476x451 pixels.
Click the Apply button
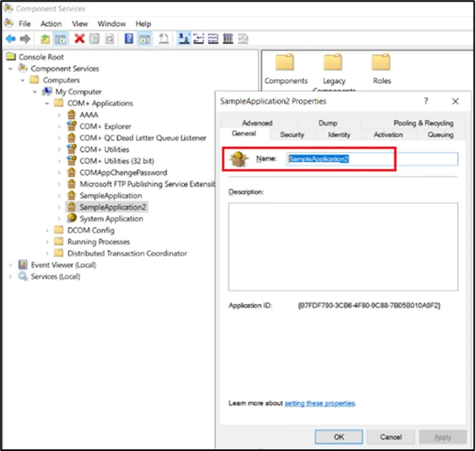click(x=443, y=437)
